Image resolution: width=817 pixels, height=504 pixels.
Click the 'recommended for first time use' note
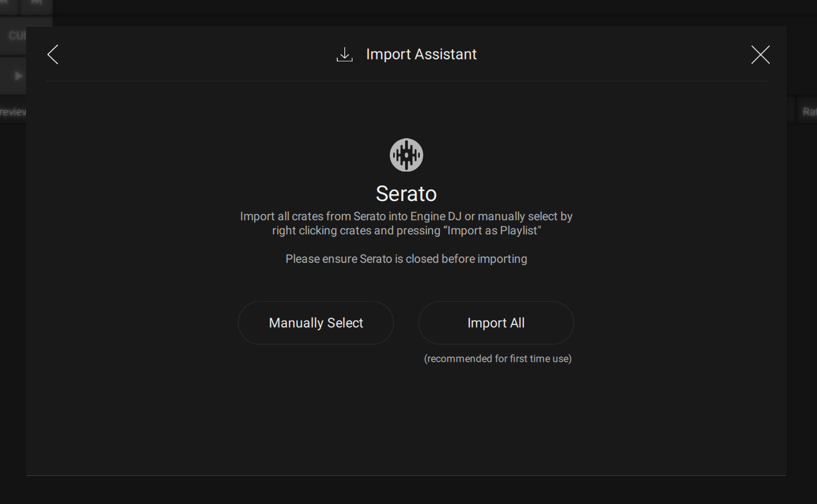[x=498, y=359]
